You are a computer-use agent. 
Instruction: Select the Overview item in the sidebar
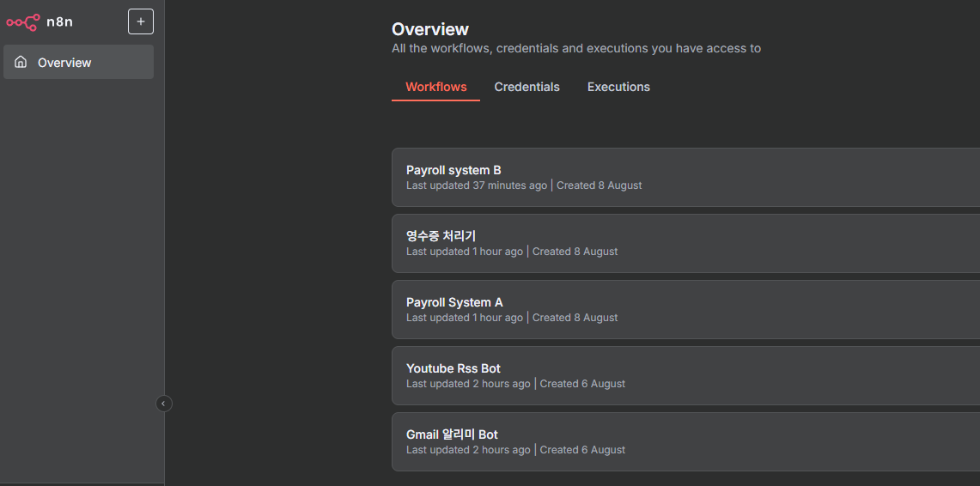pos(78,63)
